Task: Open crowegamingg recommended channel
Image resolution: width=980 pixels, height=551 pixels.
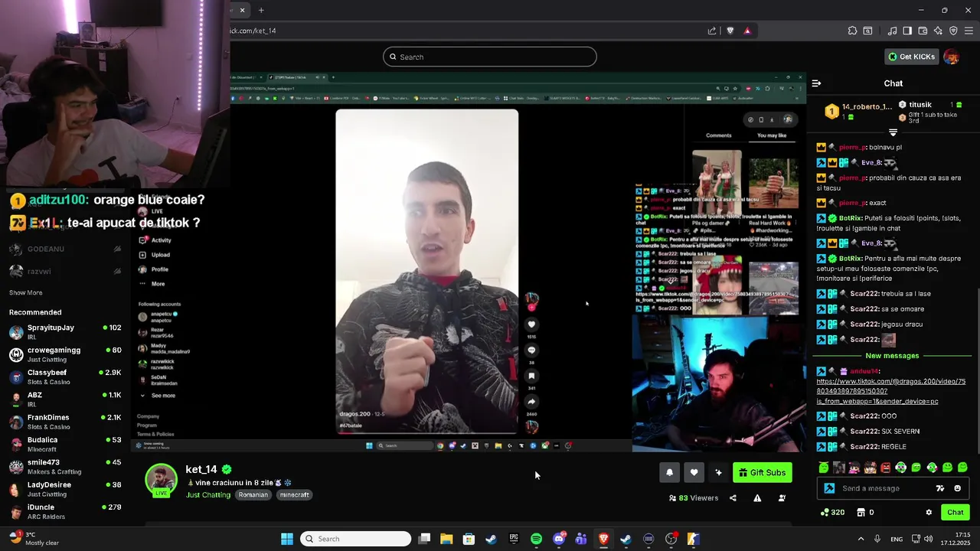Action: tap(65, 354)
